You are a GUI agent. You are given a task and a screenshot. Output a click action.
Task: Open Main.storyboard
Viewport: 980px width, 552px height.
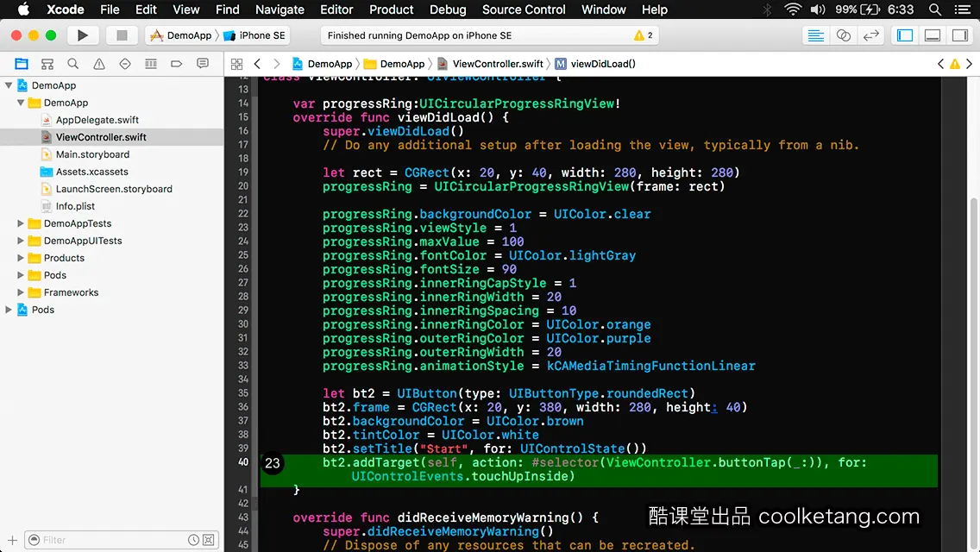(x=92, y=154)
